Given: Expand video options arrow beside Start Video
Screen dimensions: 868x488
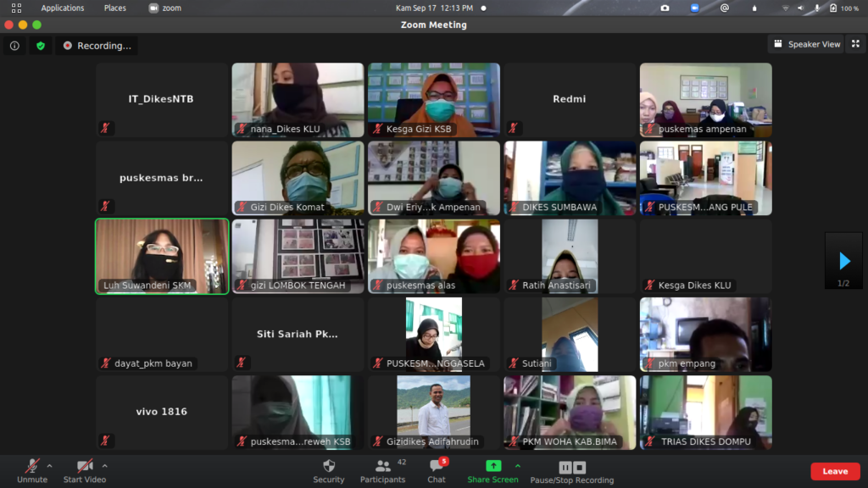Looking at the screenshot, I should [104, 466].
